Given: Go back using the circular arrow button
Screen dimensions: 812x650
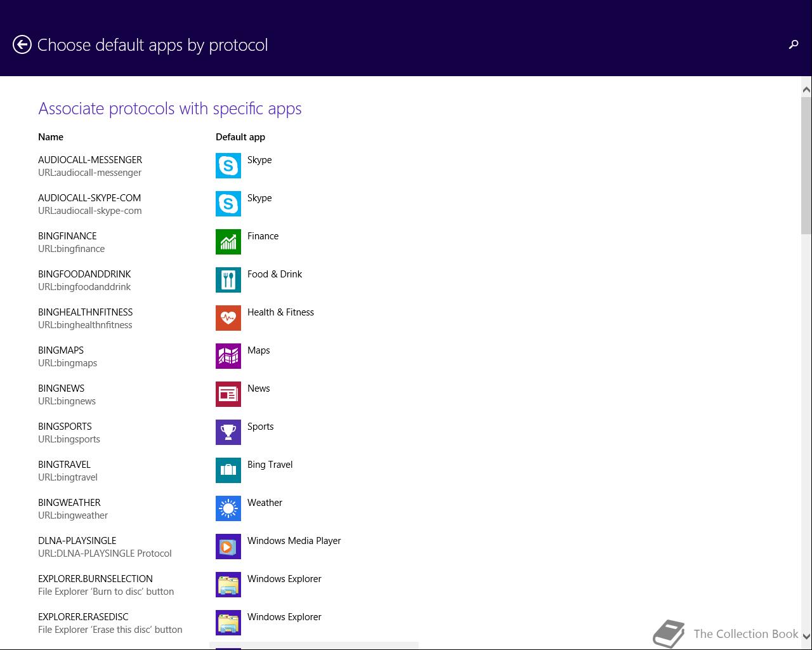Looking at the screenshot, I should point(22,44).
